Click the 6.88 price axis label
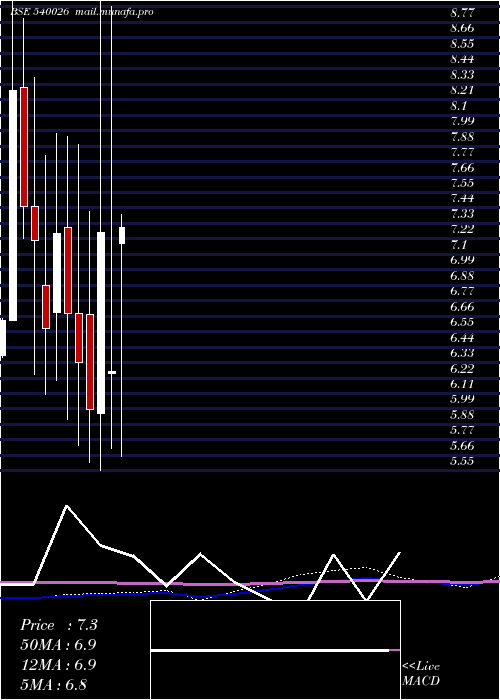Screen dimensions: 500x700 pos(462,275)
